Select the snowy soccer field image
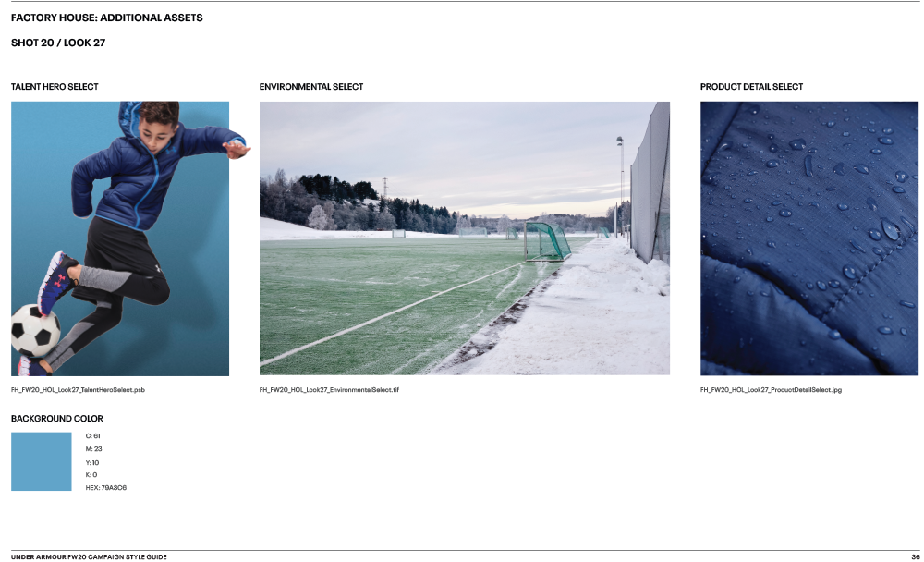924x562 pixels. tap(465, 238)
